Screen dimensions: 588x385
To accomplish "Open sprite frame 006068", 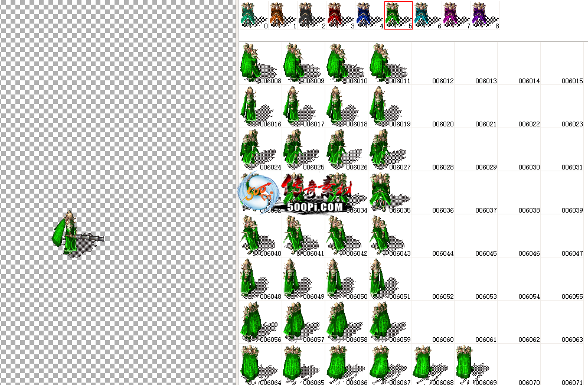I will point(433,364).
